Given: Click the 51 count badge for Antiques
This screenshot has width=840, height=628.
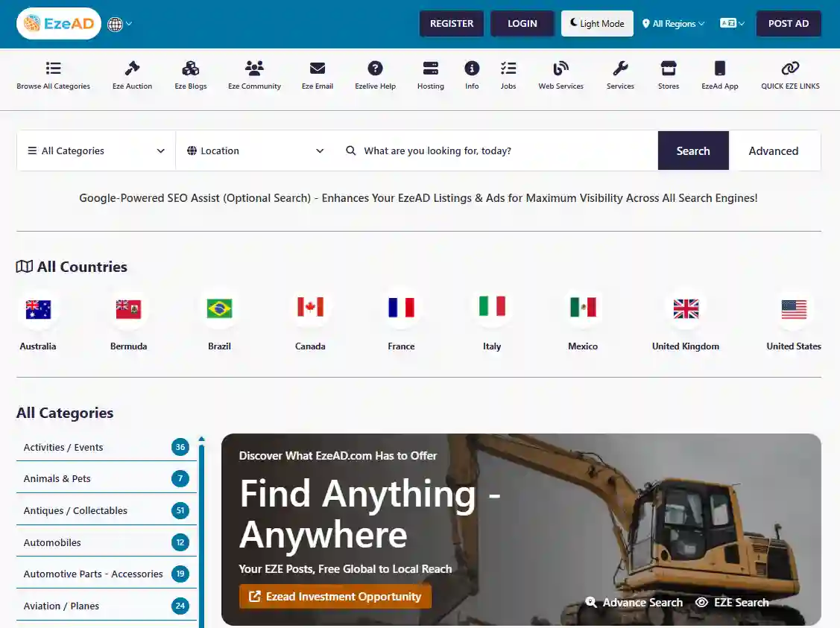Looking at the screenshot, I should (180, 510).
